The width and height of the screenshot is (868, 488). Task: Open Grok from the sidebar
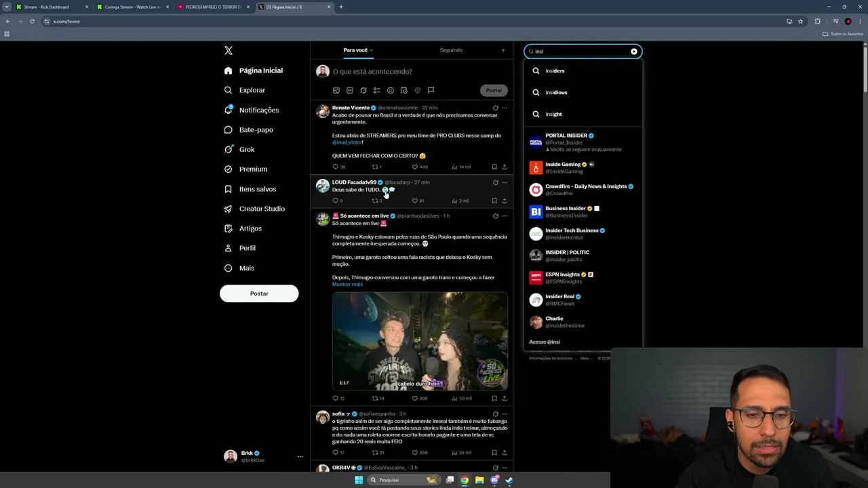(239, 149)
